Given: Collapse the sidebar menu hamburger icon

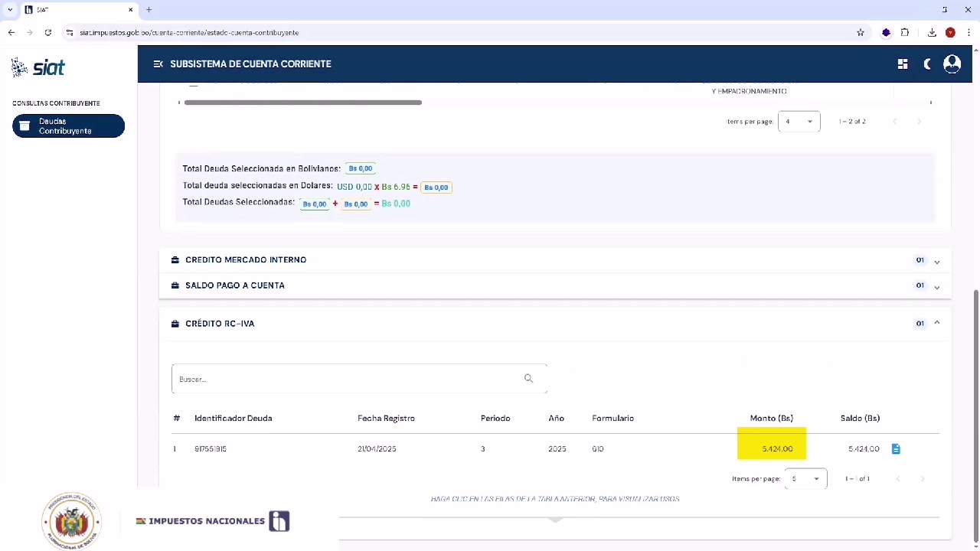Looking at the screenshot, I should 158,64.
